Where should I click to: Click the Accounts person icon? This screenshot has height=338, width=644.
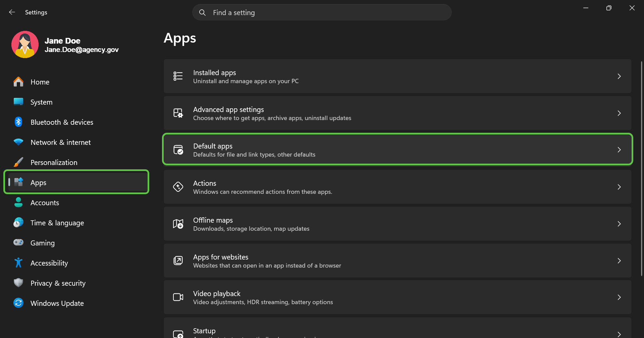18,202
